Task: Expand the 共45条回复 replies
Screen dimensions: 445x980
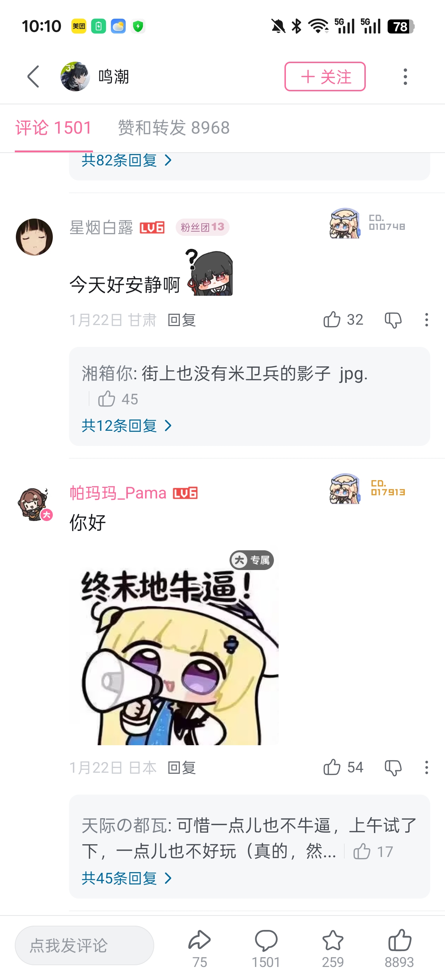Action: point(126,878)
